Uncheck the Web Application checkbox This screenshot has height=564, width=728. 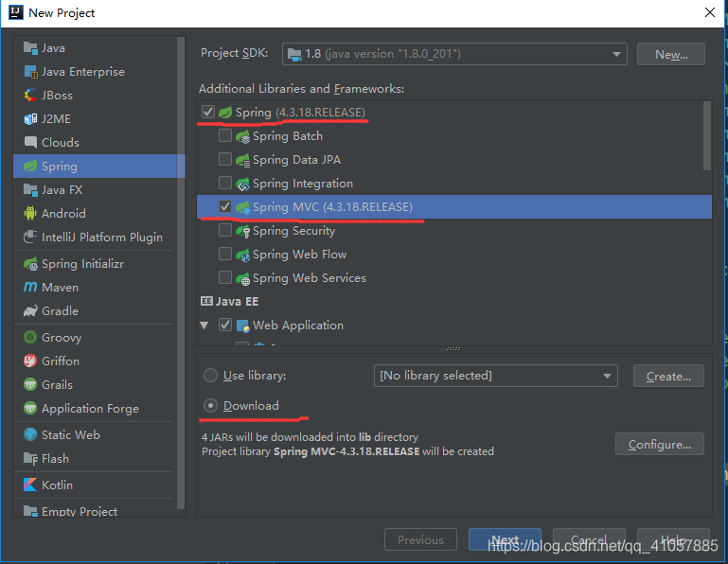[x=225, y=325]
